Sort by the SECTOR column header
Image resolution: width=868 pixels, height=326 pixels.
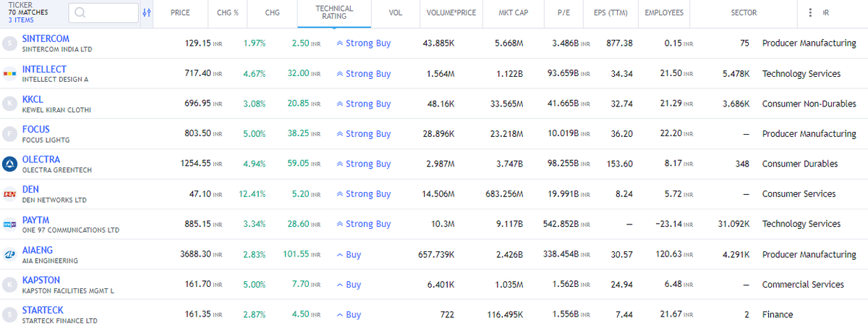(744, 13)
